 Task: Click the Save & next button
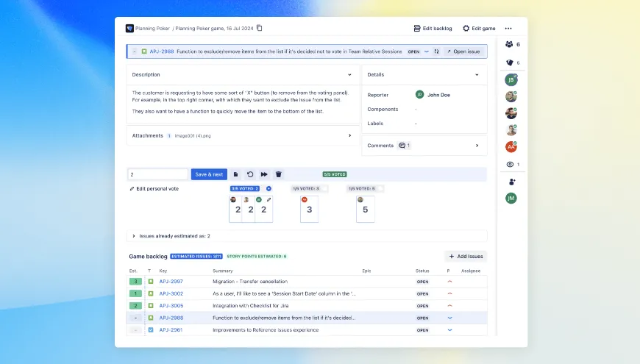click(209, 174)
